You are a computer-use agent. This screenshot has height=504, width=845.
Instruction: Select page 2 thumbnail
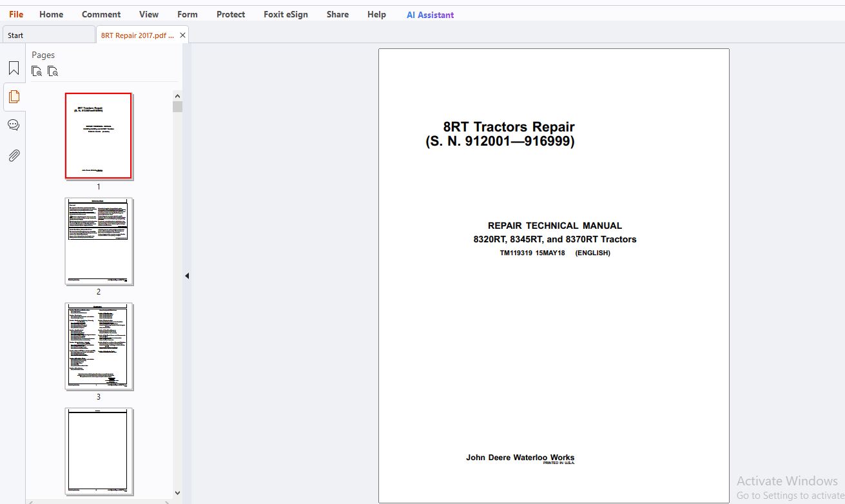coord(99,241)
